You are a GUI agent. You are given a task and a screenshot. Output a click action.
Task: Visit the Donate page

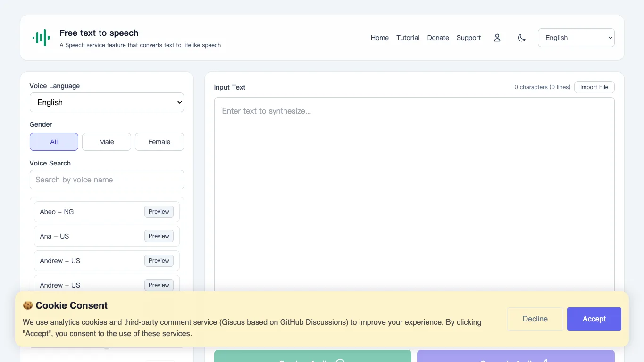pyautogui.click(x=438, y=38)
